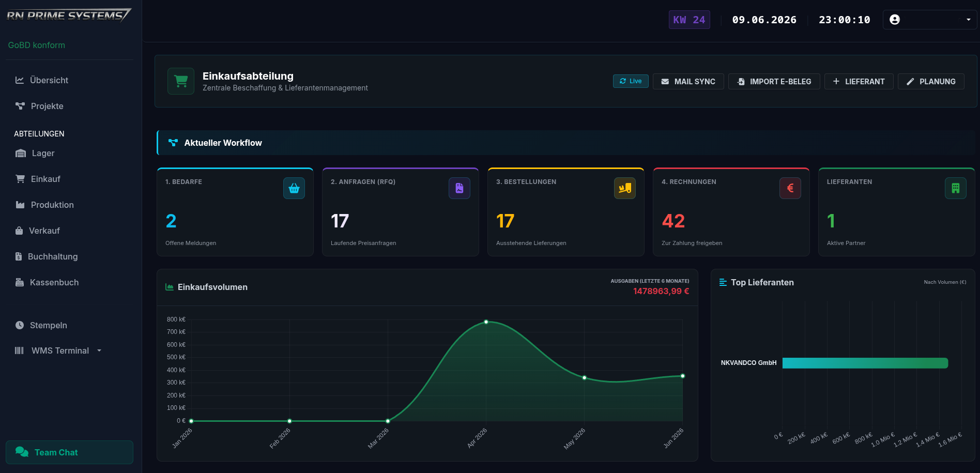Click the Stempeln clock icon

[x=20, y=325]
